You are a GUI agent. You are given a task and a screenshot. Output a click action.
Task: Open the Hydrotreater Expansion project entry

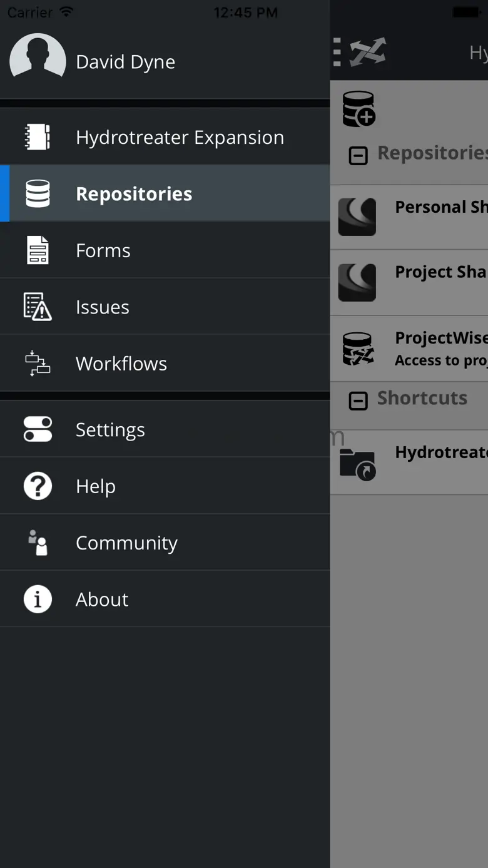[x=180, y=138]
